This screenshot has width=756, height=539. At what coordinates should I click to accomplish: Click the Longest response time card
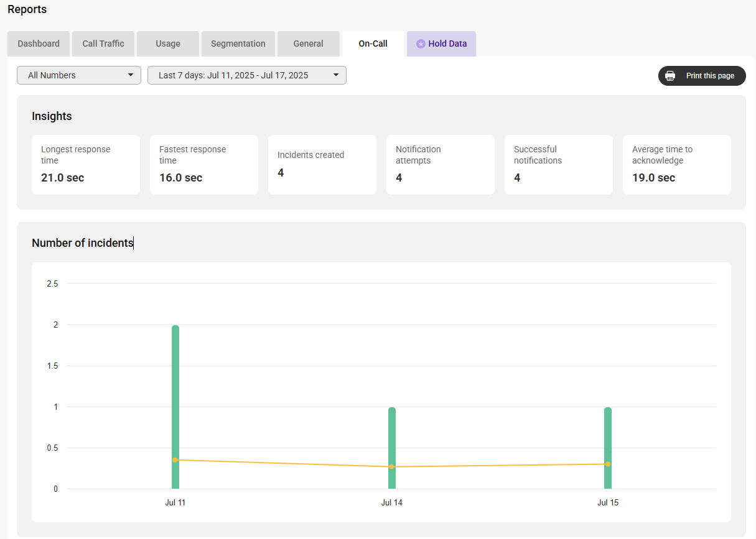[86, 165]
